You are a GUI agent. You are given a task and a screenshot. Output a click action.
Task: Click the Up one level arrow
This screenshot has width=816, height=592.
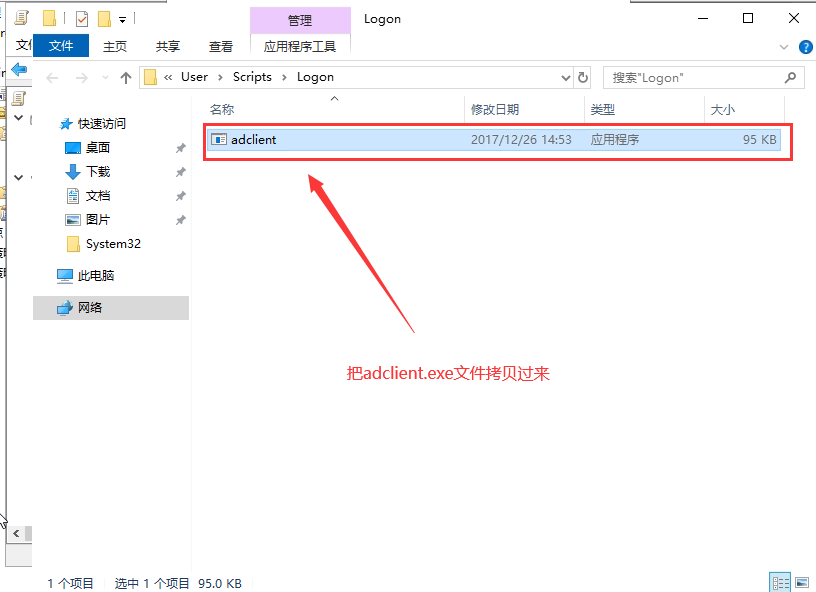coord(126,77)
